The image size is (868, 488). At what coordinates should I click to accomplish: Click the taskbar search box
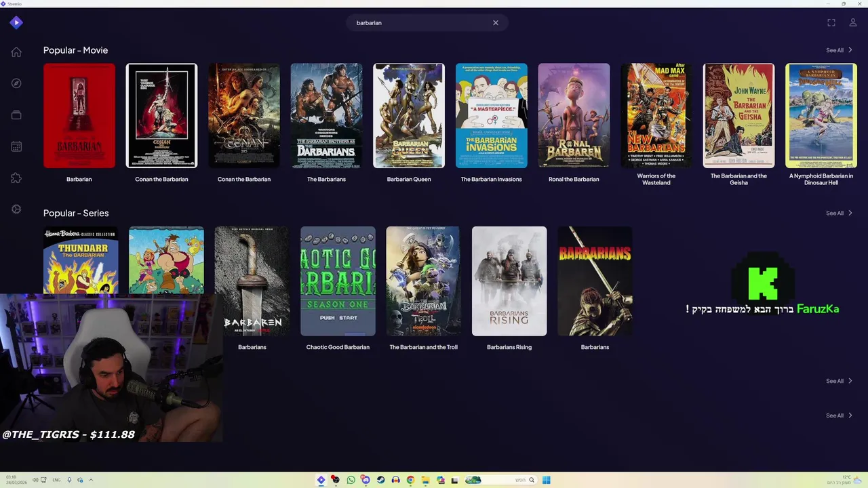pos(500,480)
